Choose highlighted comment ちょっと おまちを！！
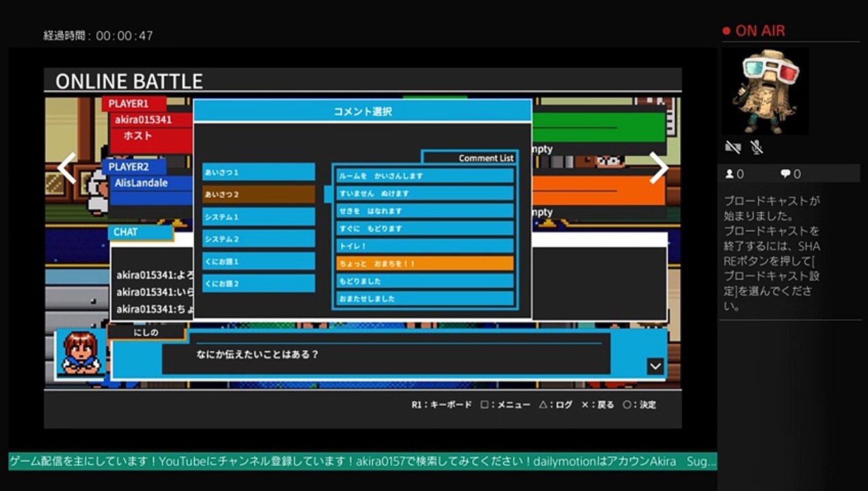 (424, 263)
